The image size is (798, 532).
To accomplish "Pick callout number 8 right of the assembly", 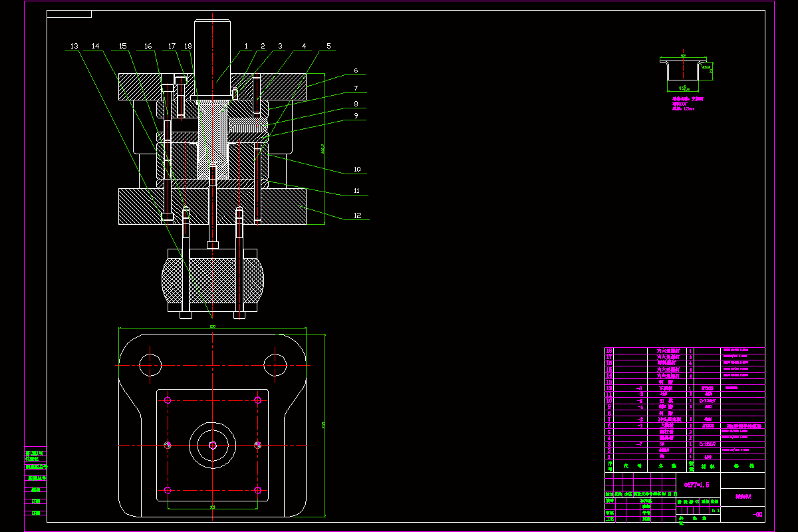I will 356,104.
